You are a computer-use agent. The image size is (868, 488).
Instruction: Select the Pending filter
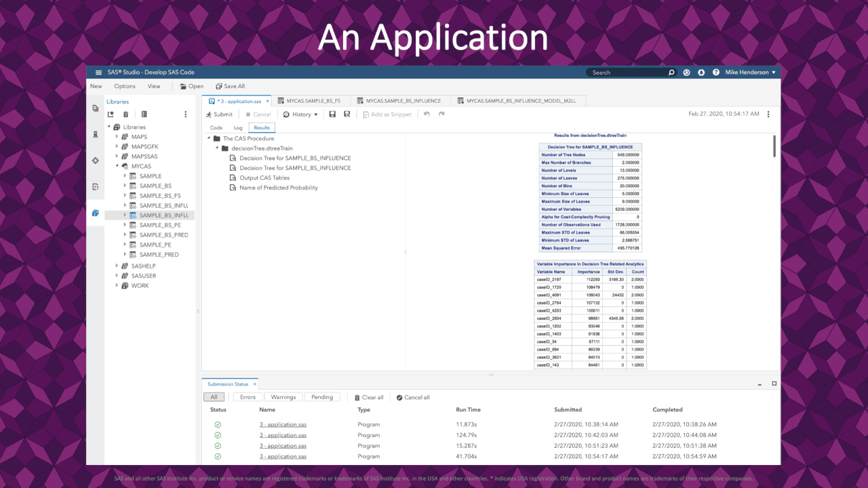[x=322, y=397]
